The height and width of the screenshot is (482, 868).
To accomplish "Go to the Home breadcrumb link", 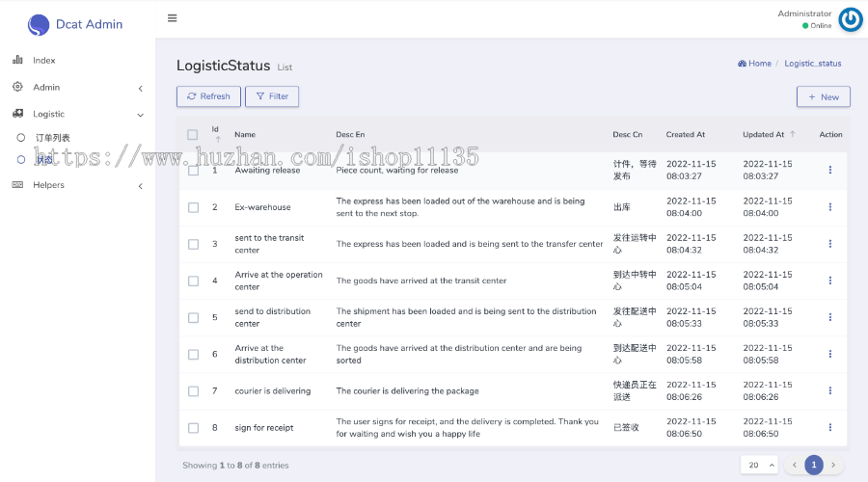I will point(754,64).
